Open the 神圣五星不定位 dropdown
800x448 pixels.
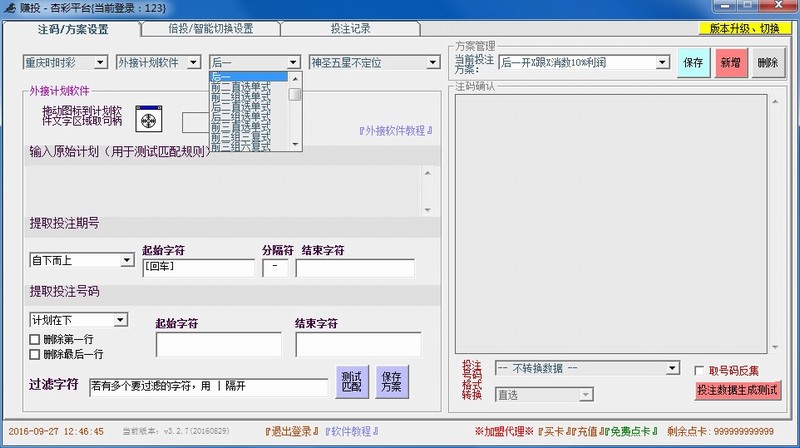[x=374, y=62]
